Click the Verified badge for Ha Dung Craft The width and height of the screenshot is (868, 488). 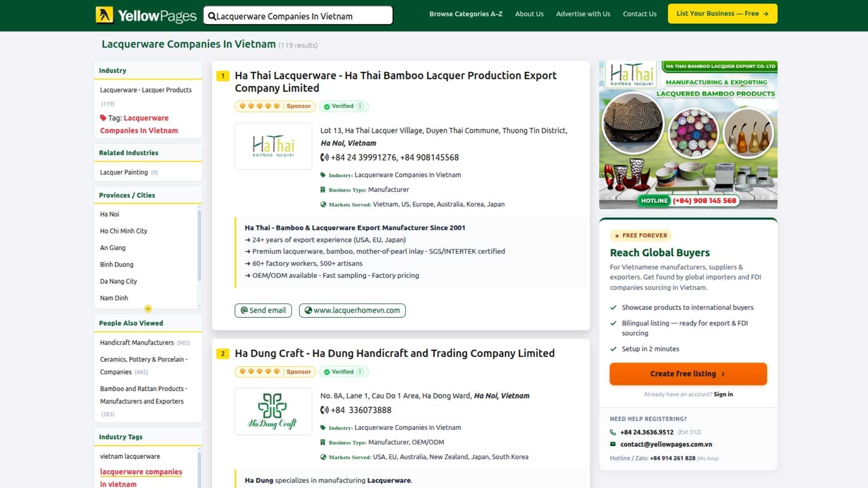click(344, 372)
